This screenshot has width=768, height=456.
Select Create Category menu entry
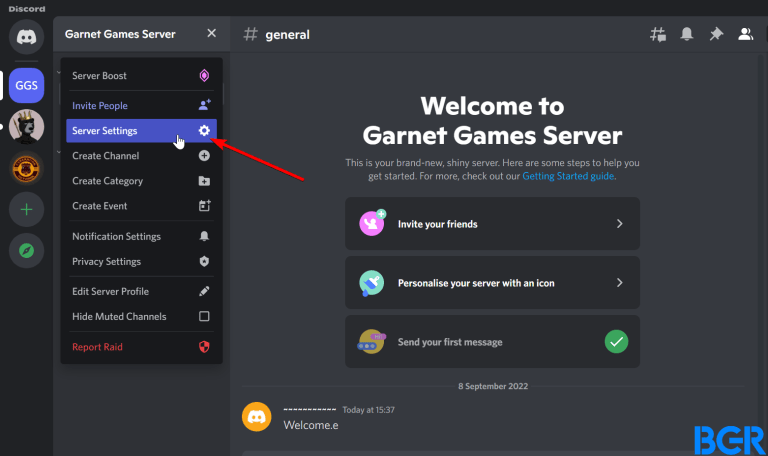141,181
